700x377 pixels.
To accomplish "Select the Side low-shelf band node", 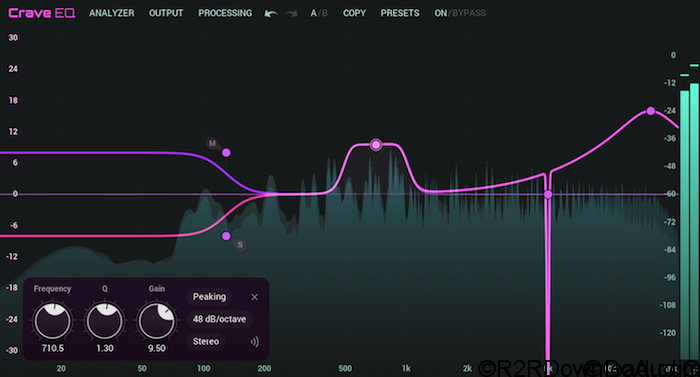I will tap(226, 236).
